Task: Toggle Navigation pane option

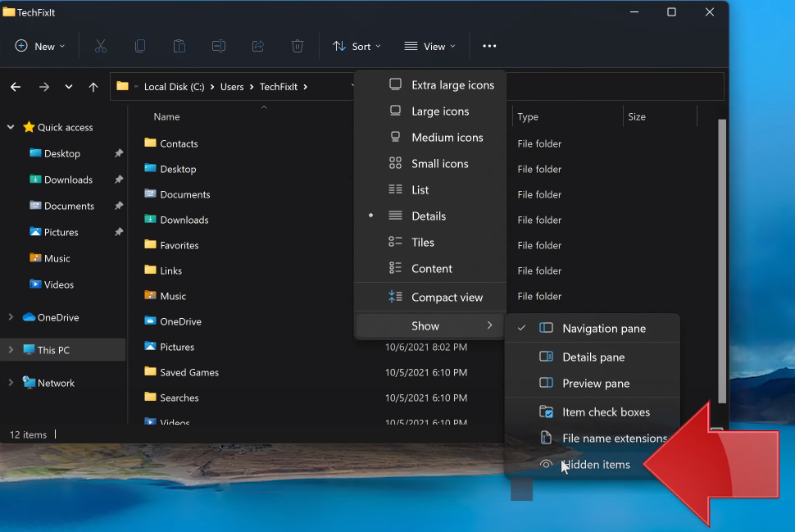Action: (593, 329)
